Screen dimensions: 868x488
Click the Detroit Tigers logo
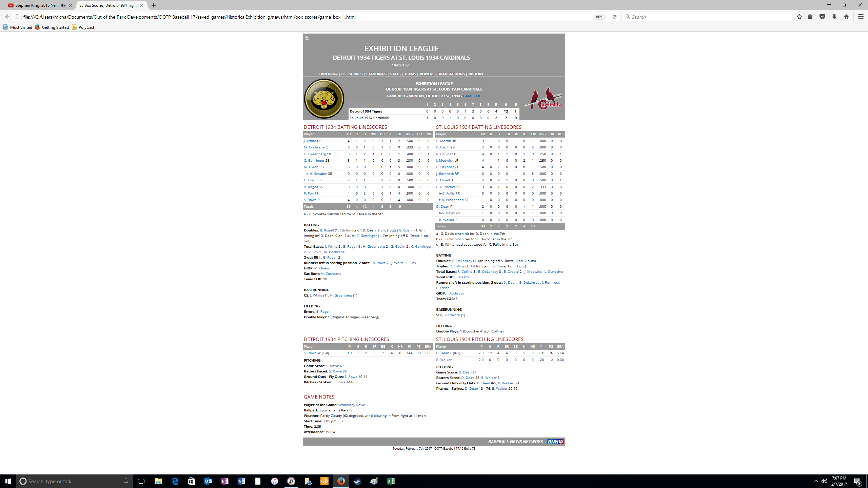tap(324, 99)
